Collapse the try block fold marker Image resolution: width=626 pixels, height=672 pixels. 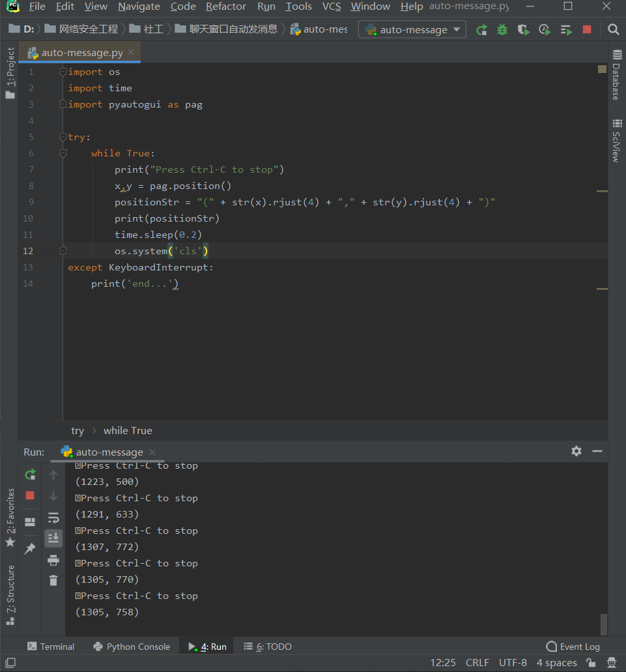(x=63, y=137)
